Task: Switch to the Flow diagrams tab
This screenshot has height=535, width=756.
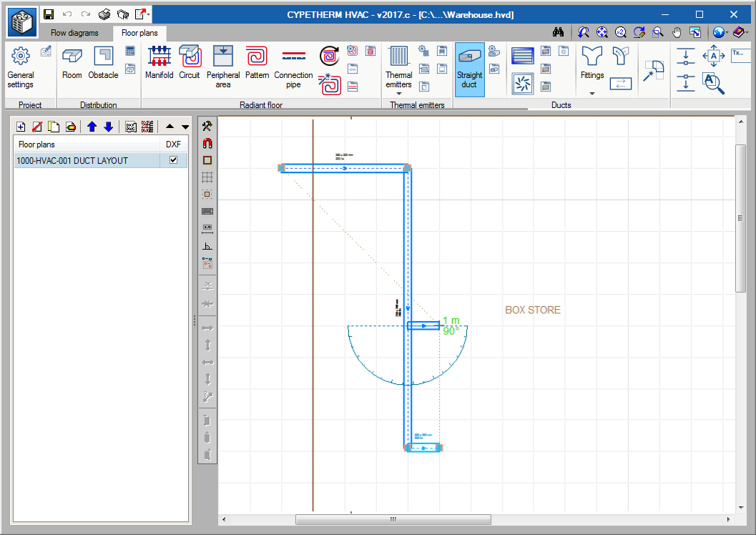Action: click(74, 33)
